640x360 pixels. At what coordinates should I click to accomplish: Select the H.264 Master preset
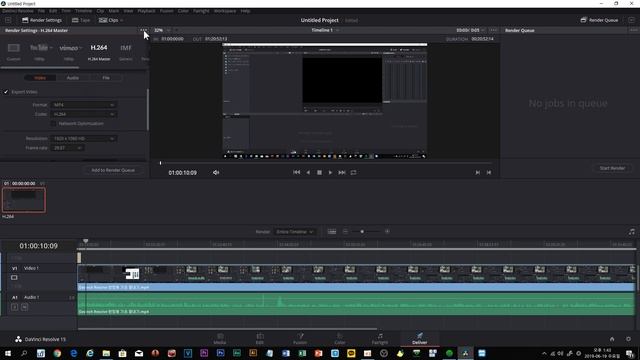pyautogui.click(x=99, y=51)
